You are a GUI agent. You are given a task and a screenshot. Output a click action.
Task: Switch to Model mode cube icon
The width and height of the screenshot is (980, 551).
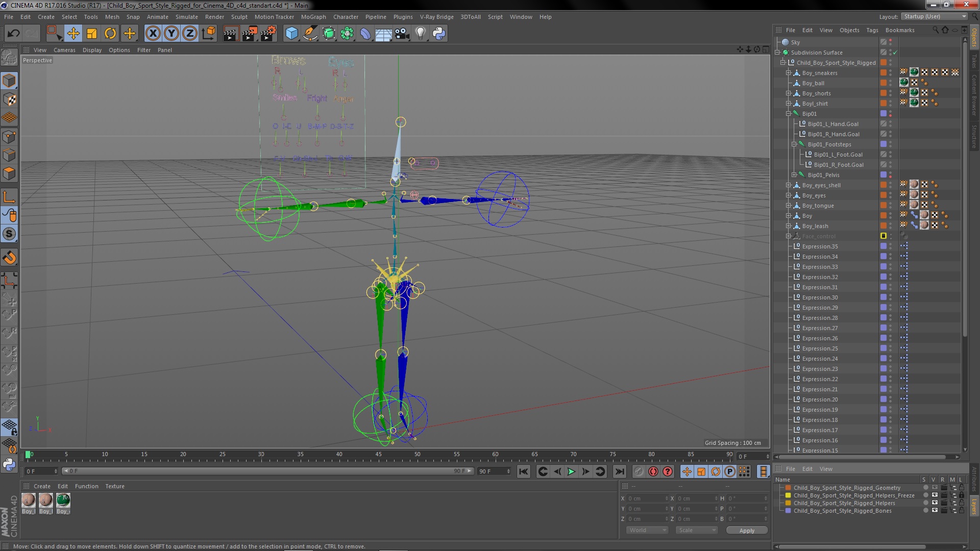click(x=9, y=81)
